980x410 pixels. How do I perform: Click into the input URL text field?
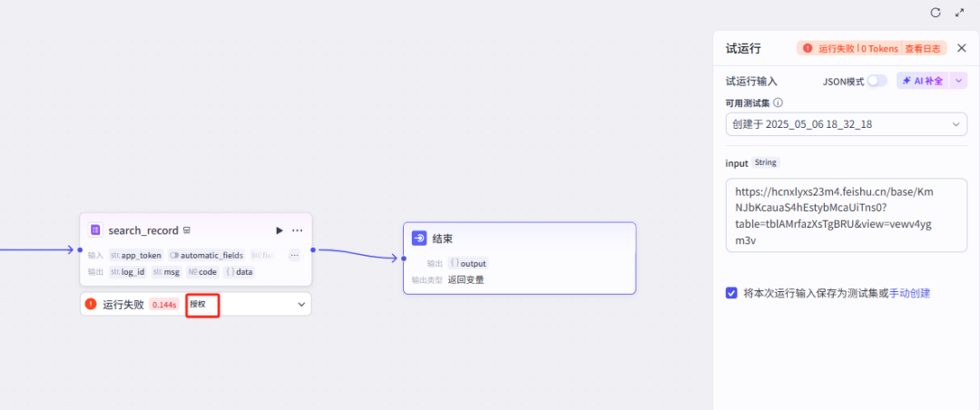coord(846,215)
